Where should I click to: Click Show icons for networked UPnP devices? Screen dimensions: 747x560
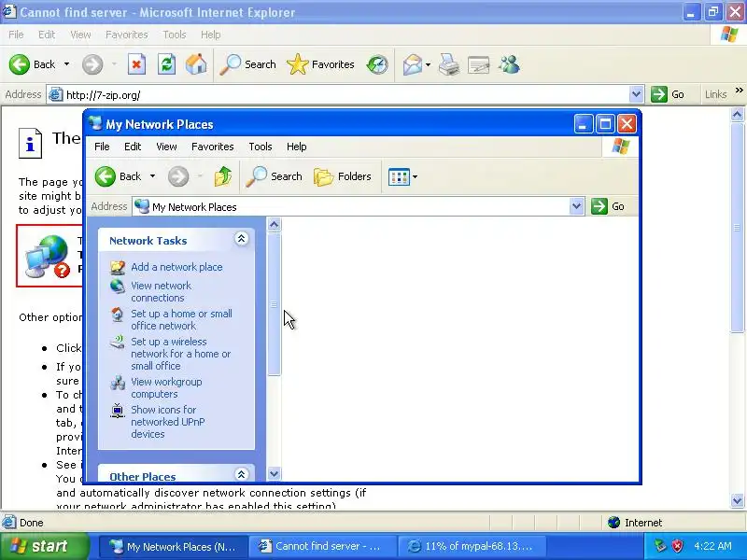[168, 422]
